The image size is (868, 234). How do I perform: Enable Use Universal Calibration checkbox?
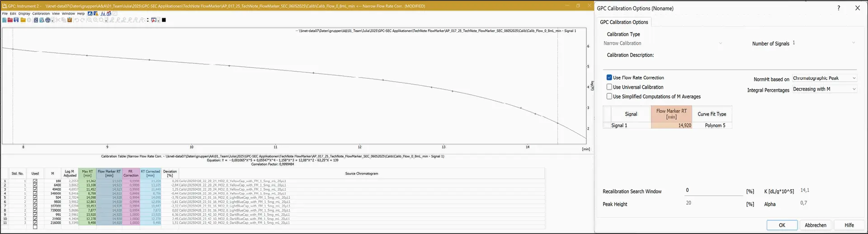point(609,87)
